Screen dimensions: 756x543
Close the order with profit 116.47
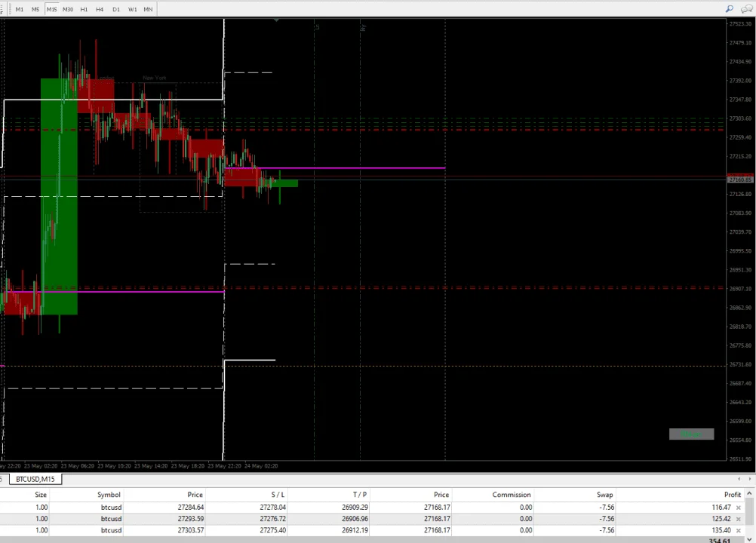click(x=738, y=508)
